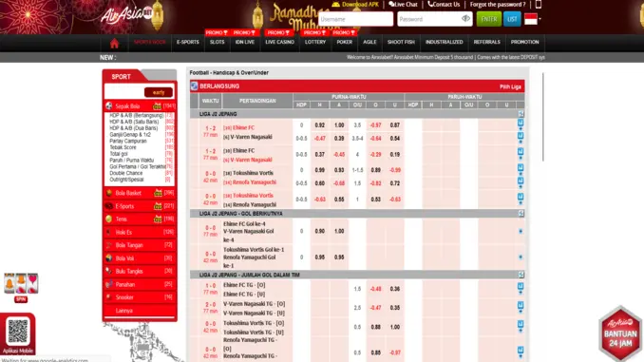This screenshot has width=644, height=362.
Task: Go to the home icon in navigation bar
Action: 114,43
